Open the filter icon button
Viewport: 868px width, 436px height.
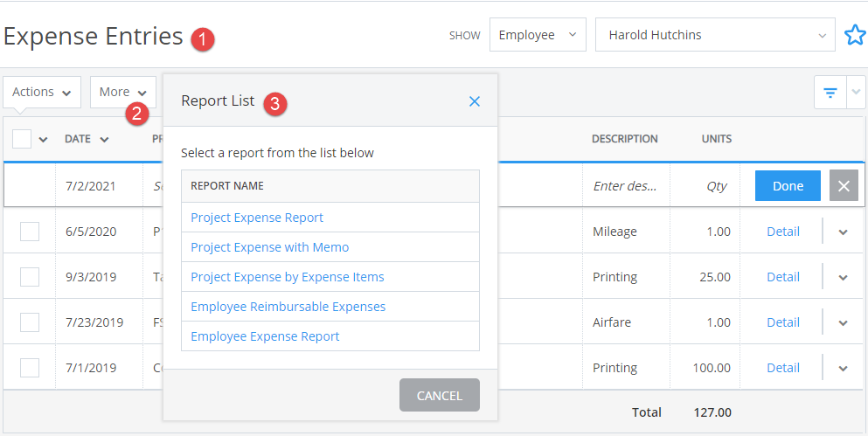pos(830,93)
